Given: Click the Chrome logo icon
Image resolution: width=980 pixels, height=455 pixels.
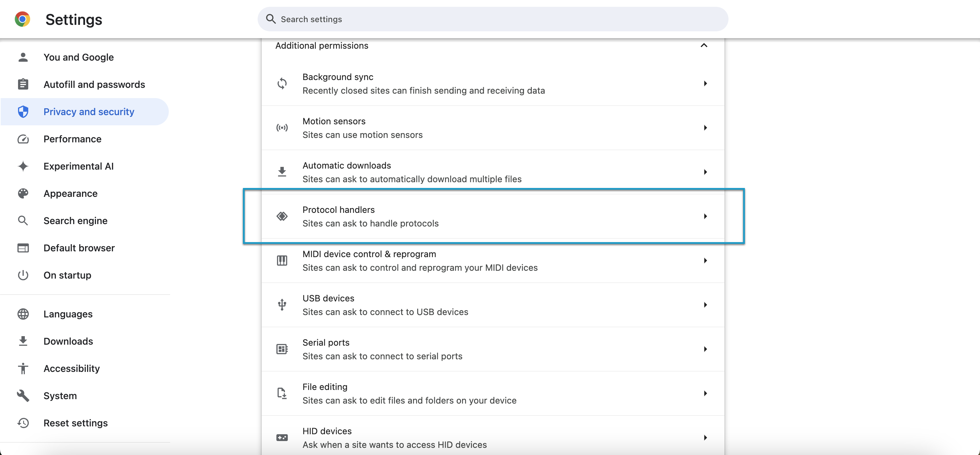Looking at the screenshot, I should click(x=22, y=19).
